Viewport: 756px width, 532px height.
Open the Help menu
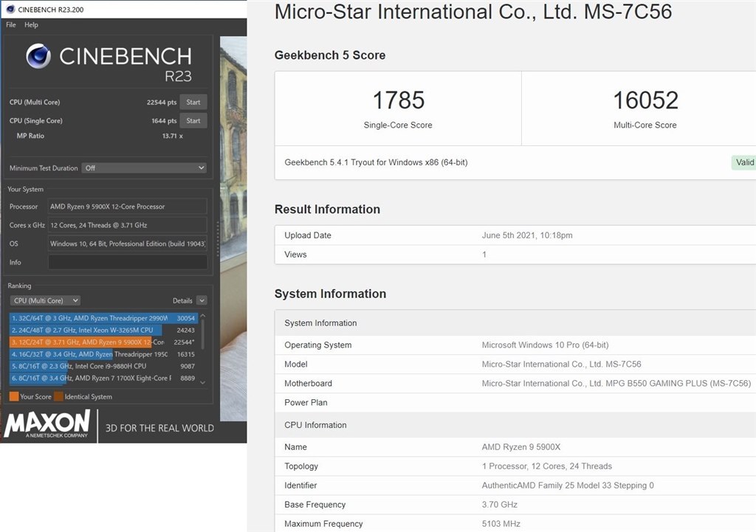tap(31, 25)
